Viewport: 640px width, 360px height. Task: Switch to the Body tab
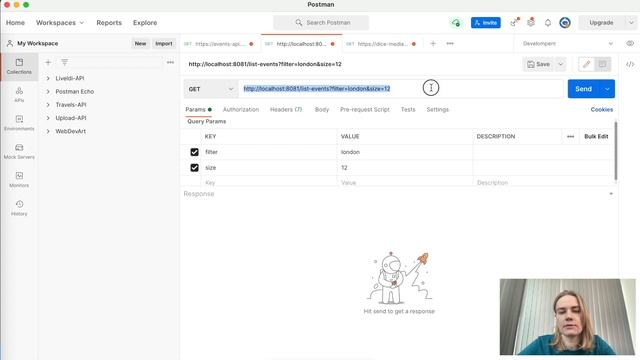coord(322,109)
